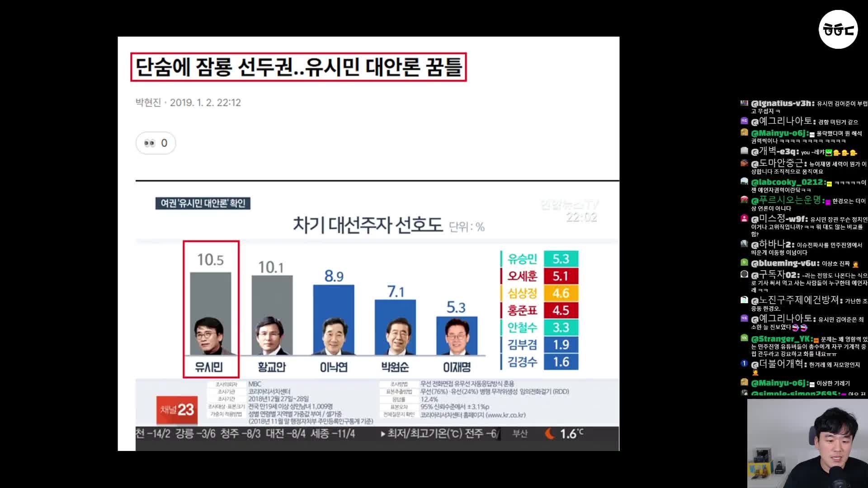Click the red 오세훈 5.1 swatch
Viewport: 868px width, 488px height.
coord(561,276)
